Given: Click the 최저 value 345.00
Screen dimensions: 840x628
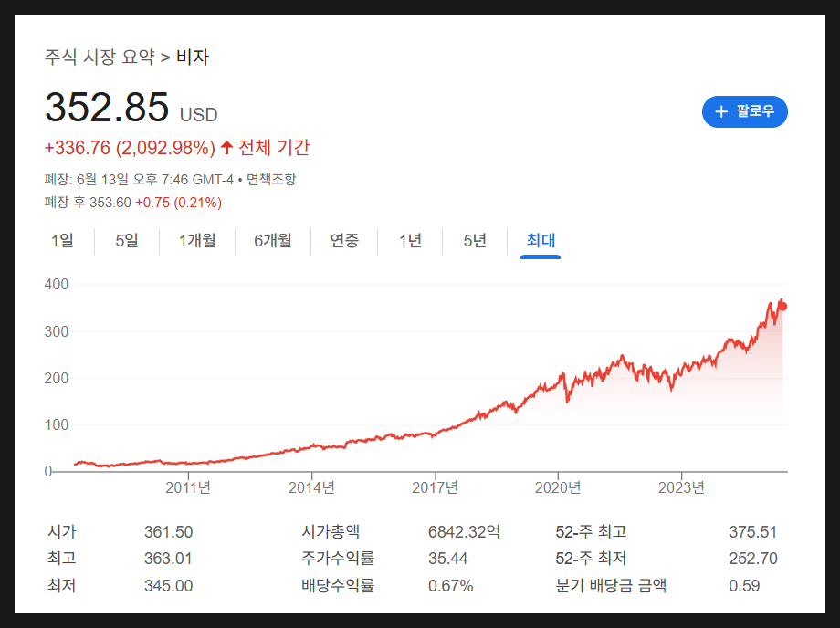Looking at the screenshot, I should [x=168, y=586].
